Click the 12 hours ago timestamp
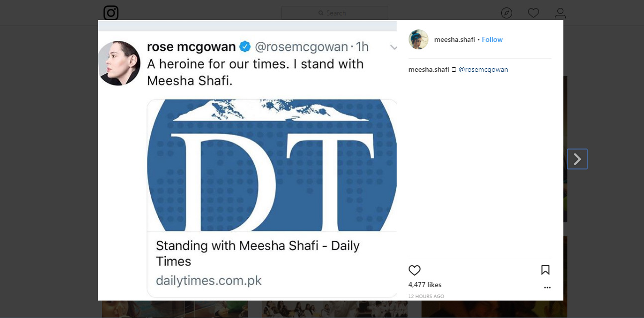Screen dimensions: 644x318 click(426, 296)
